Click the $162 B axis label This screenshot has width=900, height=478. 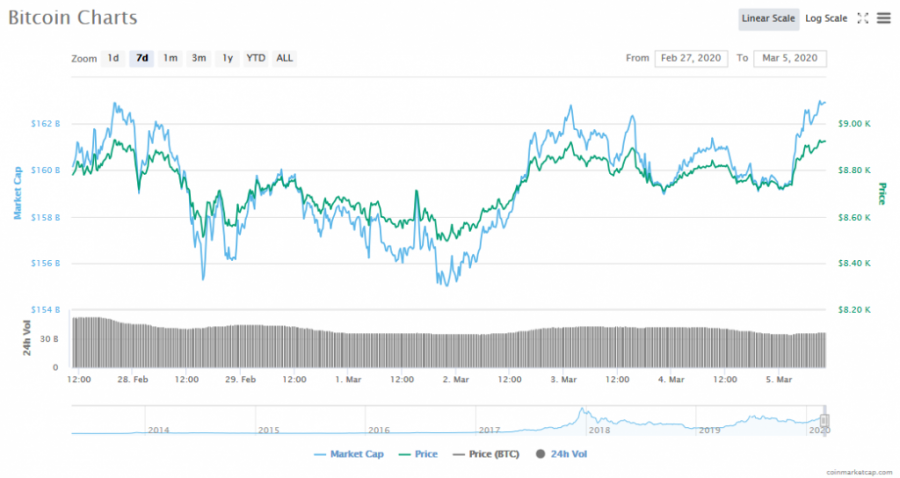pyautogui.click(x=45, y=123)
